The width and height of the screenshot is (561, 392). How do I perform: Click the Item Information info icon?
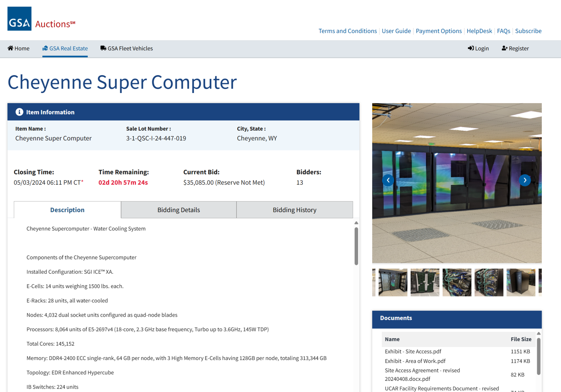[x=19, y=112]
